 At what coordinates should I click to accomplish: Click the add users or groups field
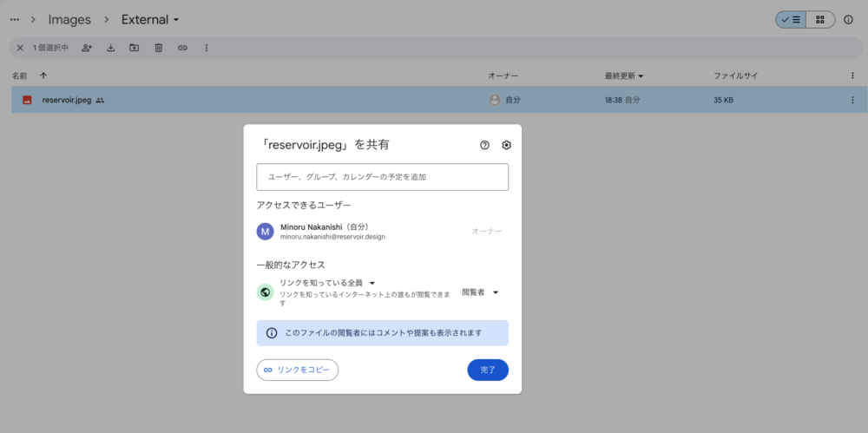pos(383,177)
